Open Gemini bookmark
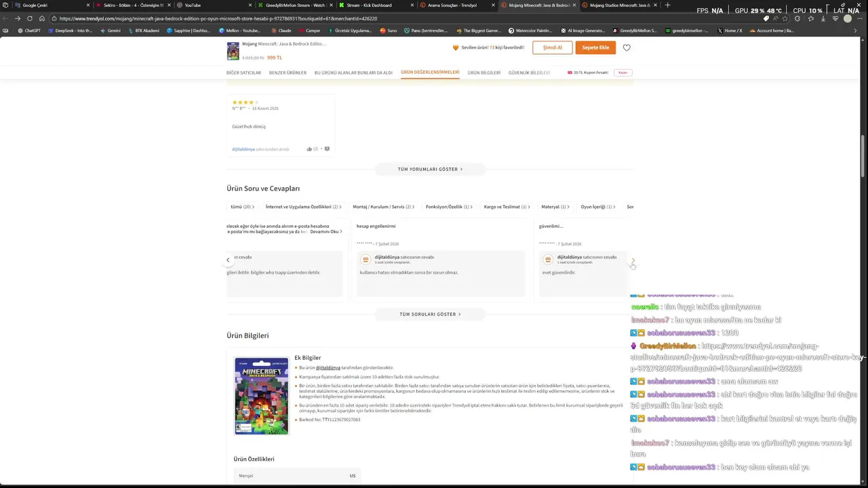 pyautogui.click(x=110, y=30)
